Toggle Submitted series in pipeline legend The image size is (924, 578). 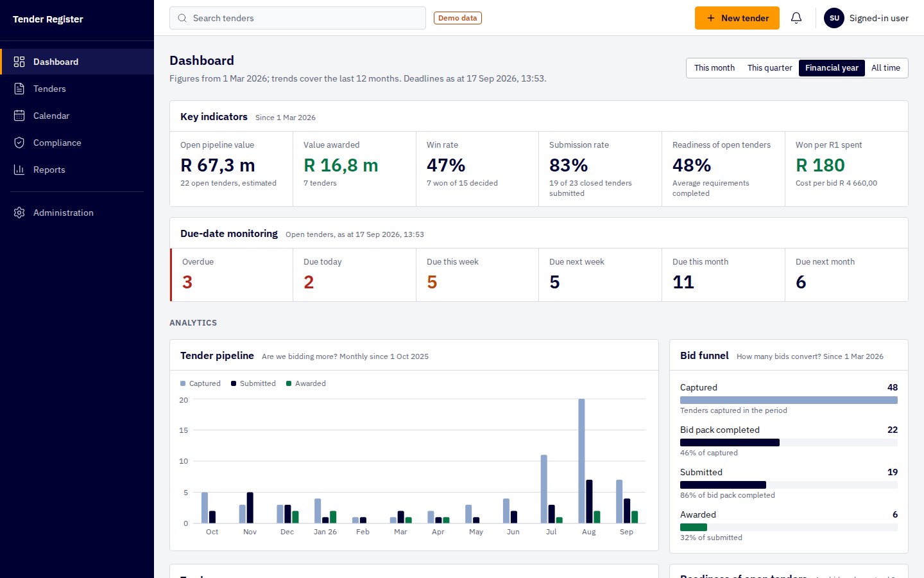click(253, 383)
